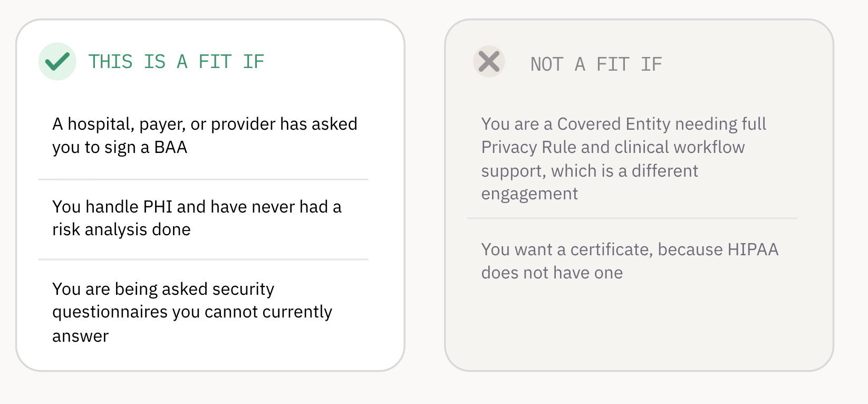Click the divider in the Not a Fit card
The image size is (868, 404).
point(632,218)
